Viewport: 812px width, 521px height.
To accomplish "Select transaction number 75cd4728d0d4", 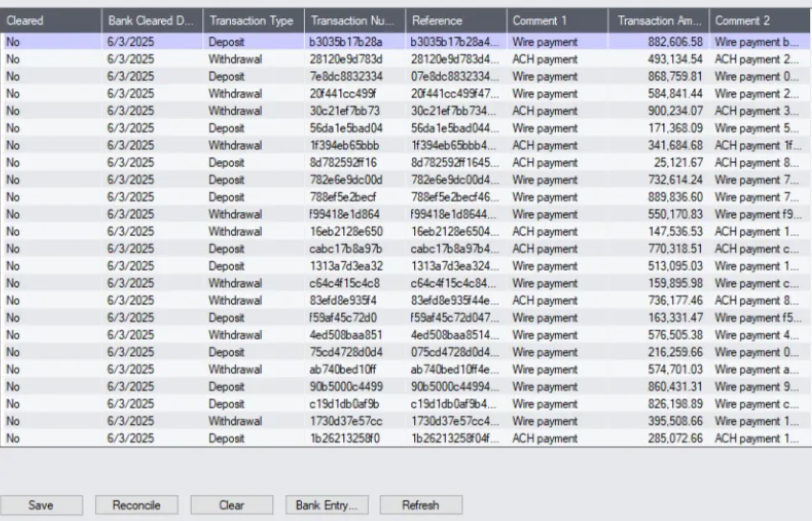I will 346,352.
